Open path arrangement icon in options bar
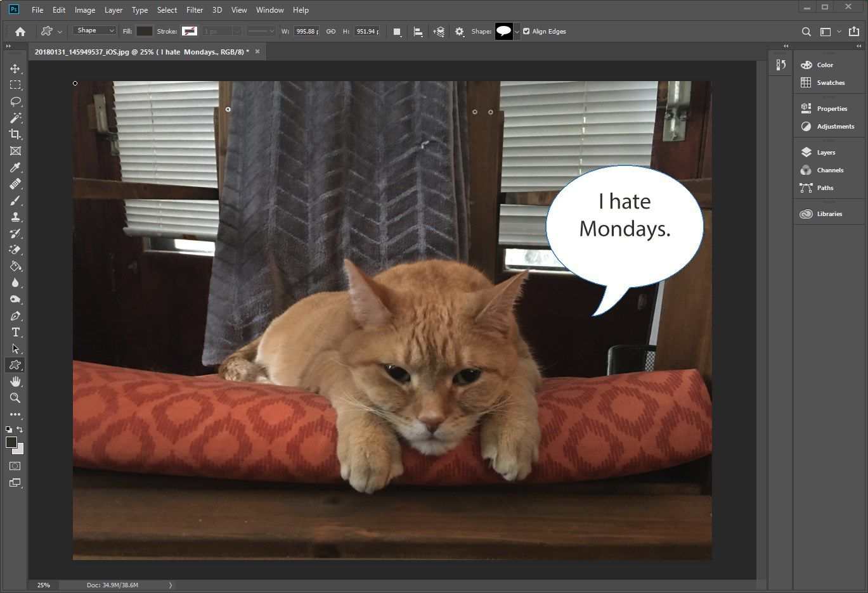Screen dimensions: 868x593 (x=439, y=32)
